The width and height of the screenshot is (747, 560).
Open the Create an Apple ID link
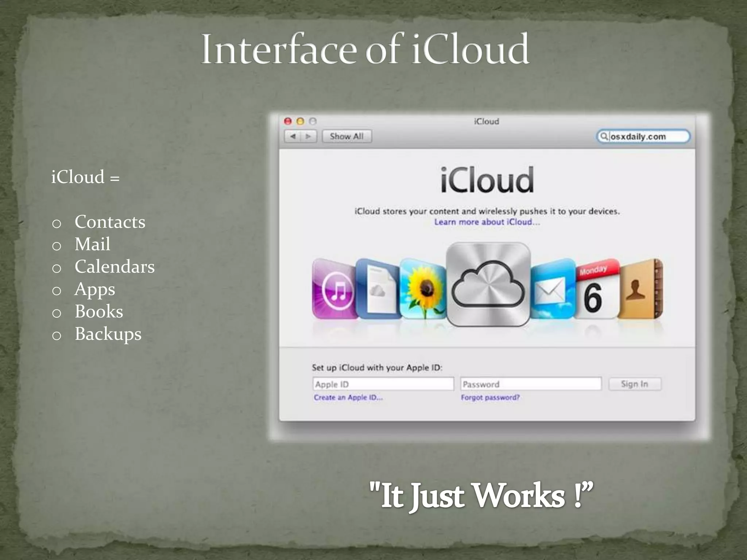[x=348, y=397]
